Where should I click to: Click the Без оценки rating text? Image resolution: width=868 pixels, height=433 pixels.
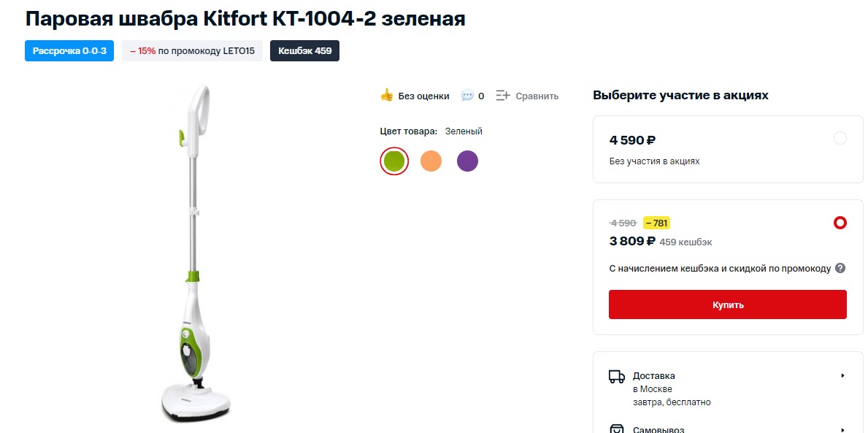point(423,96)
